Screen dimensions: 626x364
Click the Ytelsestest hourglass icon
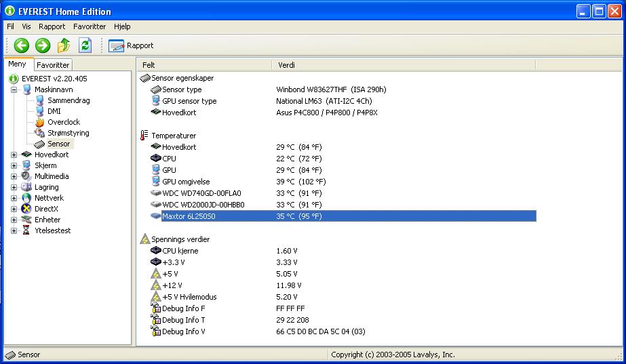click(x=26, y=230)
